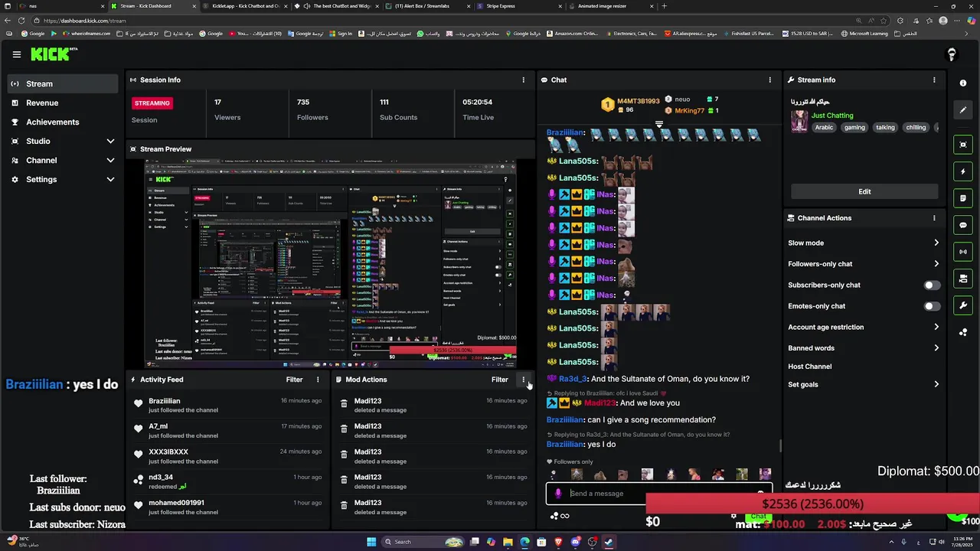Click the chat panel scrollbar

pos(780,446)
